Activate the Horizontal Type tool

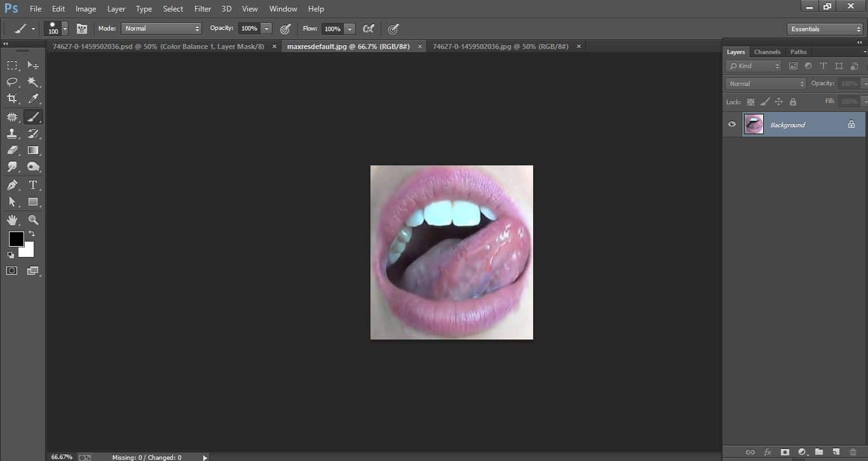[x=34, y=185]
